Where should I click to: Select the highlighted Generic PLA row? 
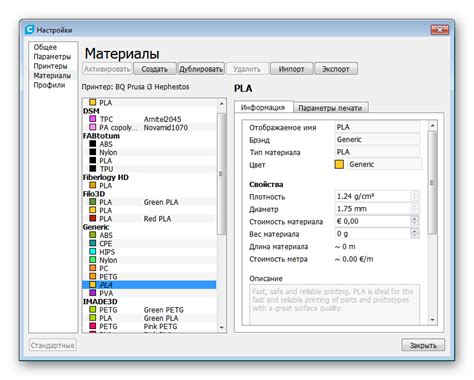tap(149, 285)
